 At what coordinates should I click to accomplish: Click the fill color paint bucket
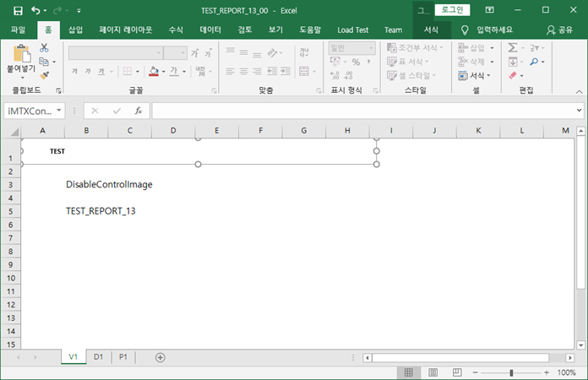point(153,72)
